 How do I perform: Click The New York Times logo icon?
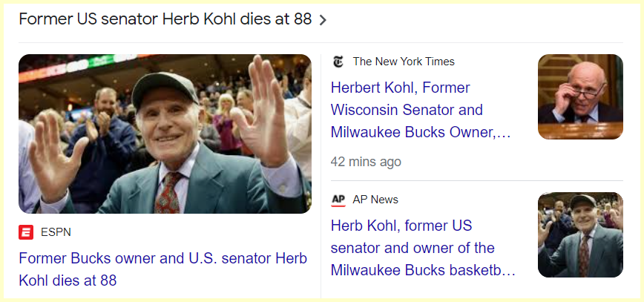click(x=338, y=62)
